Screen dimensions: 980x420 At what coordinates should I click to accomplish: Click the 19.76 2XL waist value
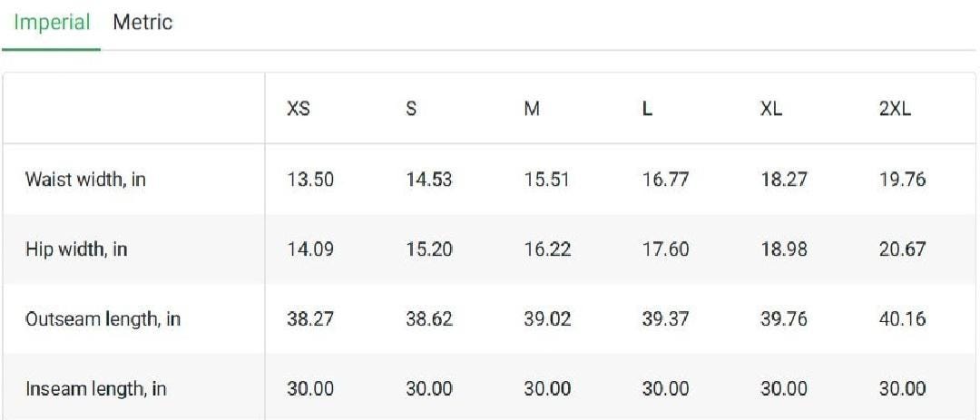point(902,180)
